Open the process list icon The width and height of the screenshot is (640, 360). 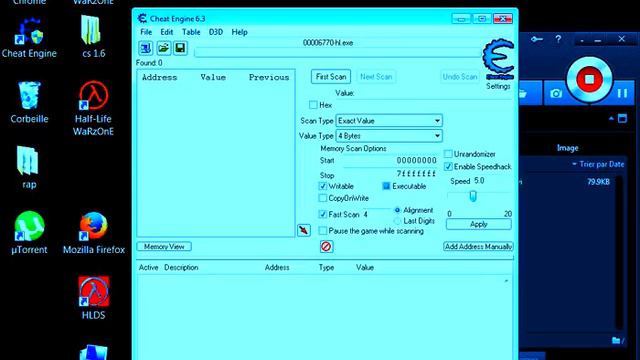146,48
